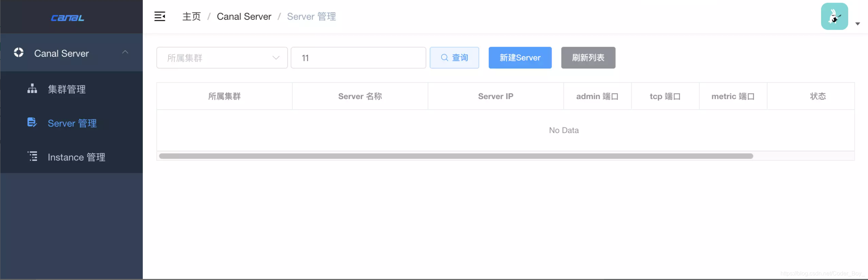Click the search input containing 11
This screenshot has height=280, width=868.
358,58
